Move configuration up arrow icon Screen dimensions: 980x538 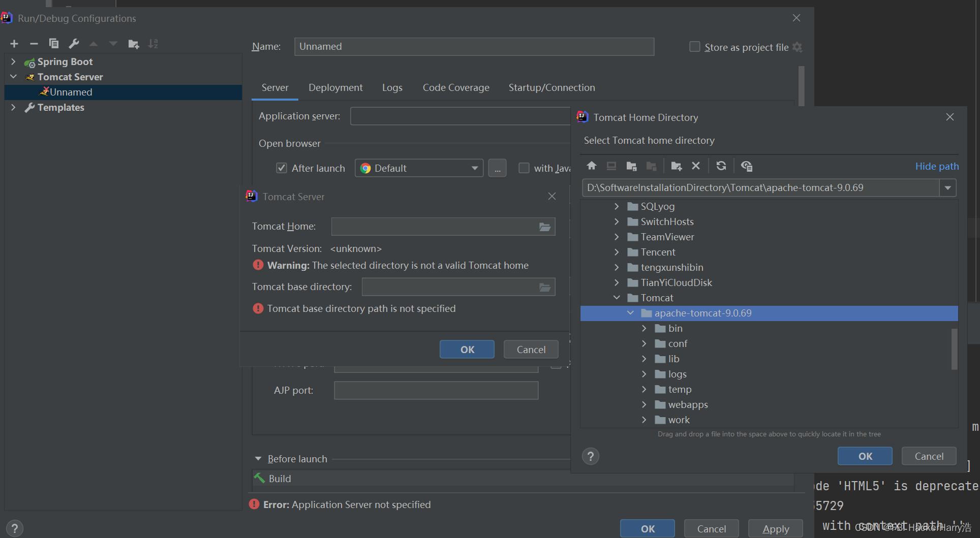pyautogui.click(x=94, y=44)
